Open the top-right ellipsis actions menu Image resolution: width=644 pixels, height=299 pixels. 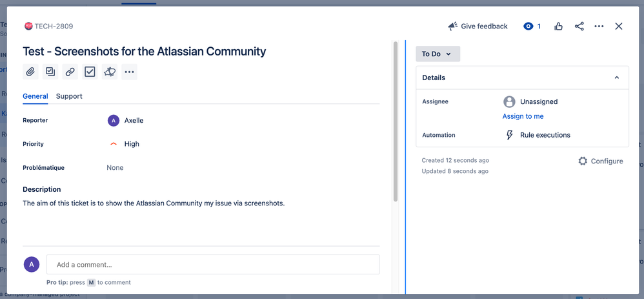point(599,26)
